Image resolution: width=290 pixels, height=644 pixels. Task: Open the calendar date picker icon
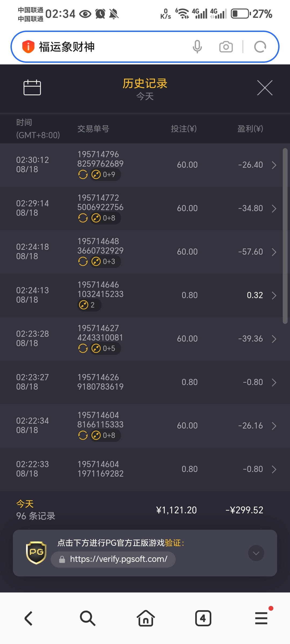[x=32, y=87]
